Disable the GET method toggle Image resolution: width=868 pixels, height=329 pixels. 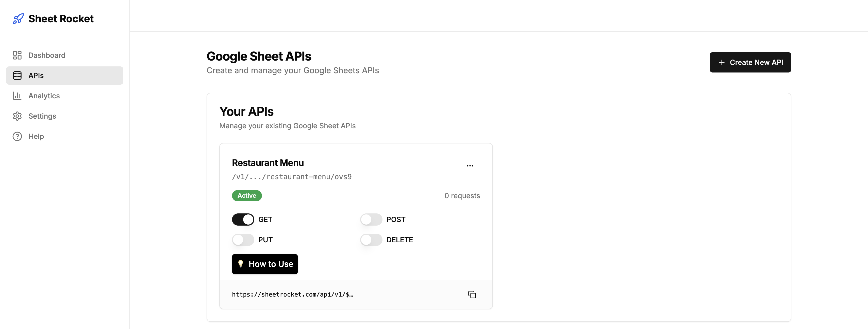[243, 219]
